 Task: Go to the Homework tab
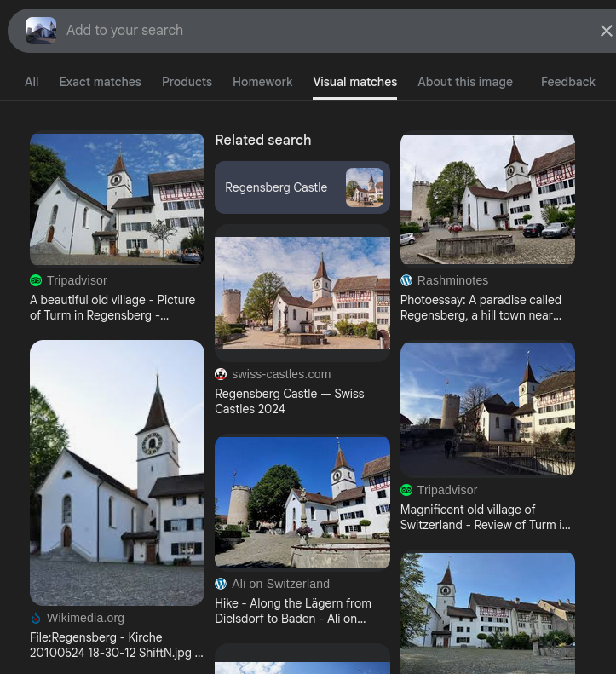262,82
